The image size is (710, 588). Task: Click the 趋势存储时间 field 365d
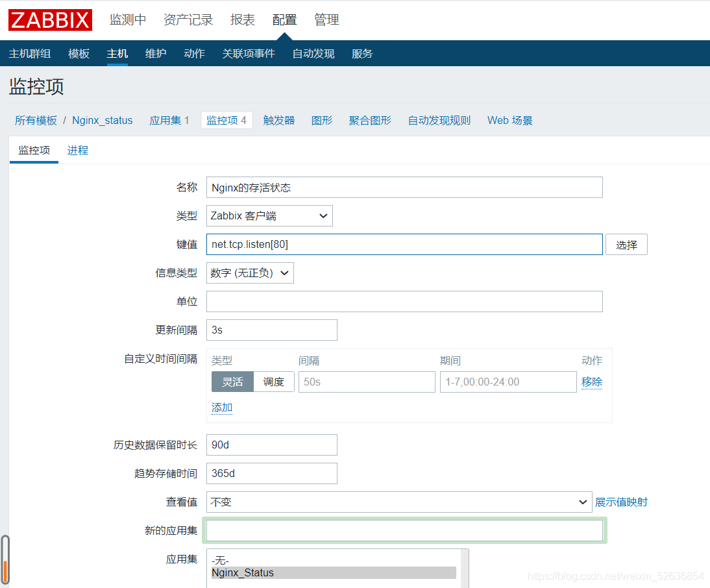coord(272,474)
